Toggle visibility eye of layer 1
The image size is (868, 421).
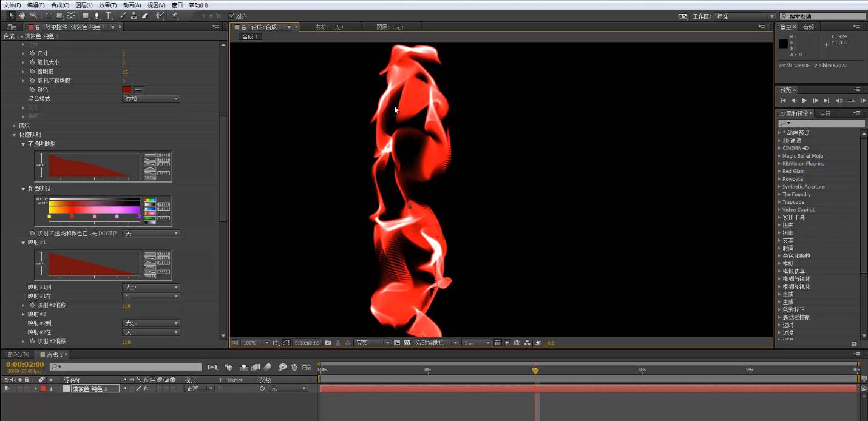[7, 388]
